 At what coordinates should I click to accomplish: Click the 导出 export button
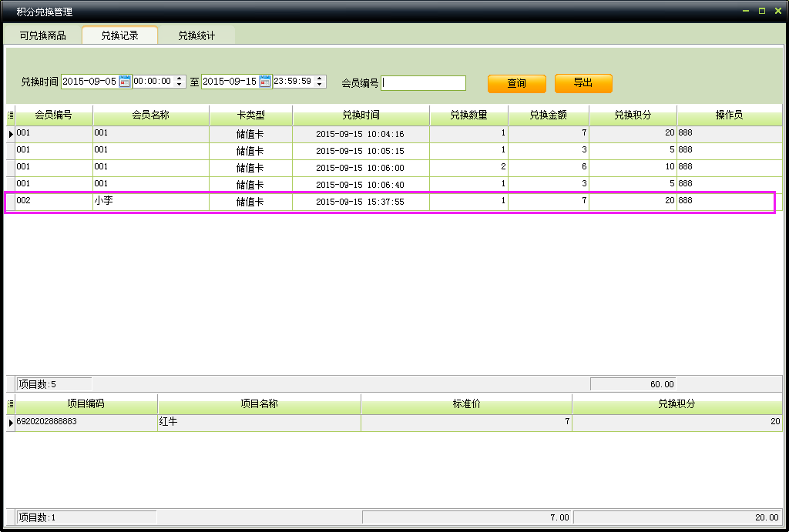(583, 83)
